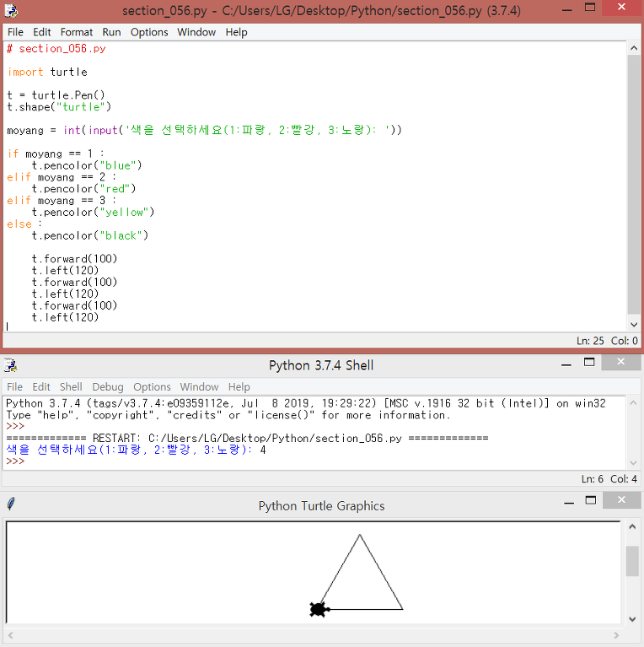The image size is (644, 647).
Task: Click the Turtle canvas scrollbar down arrow
Action: (632, 618)
